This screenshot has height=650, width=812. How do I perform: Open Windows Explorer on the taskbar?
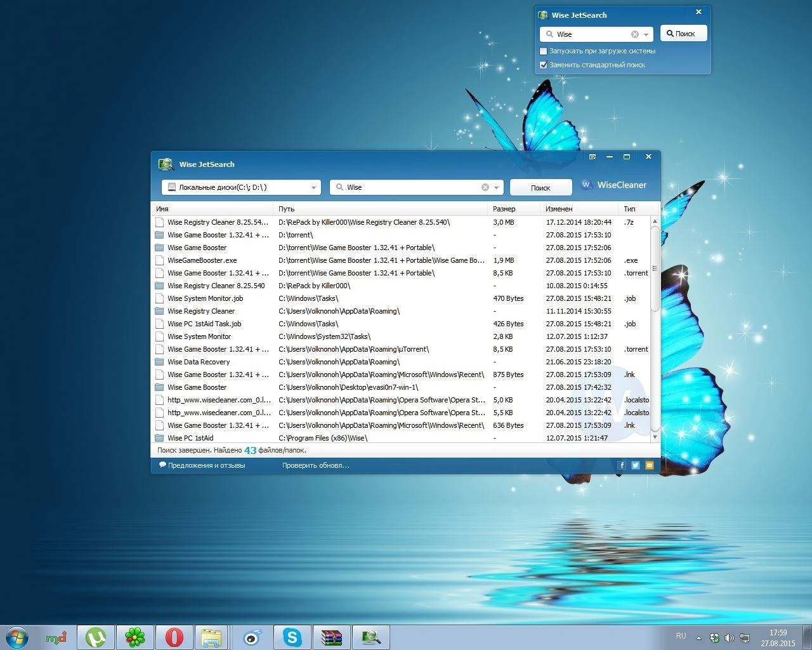[x=212, y=637]
